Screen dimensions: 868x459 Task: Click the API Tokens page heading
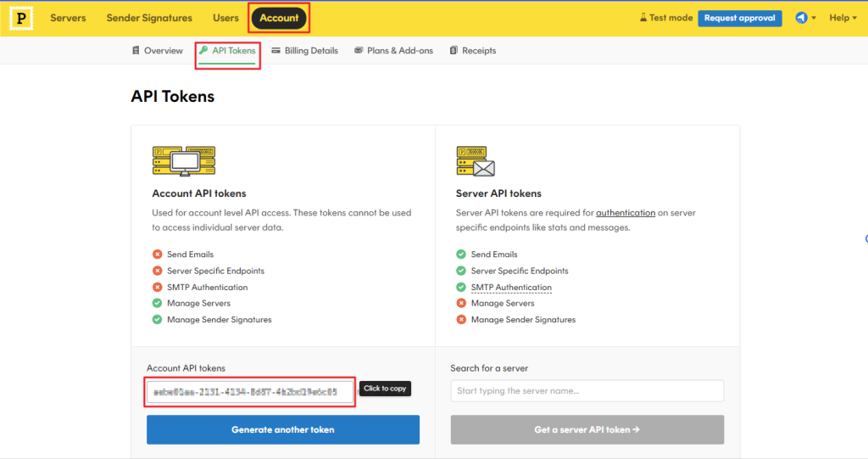pos(173,97)
